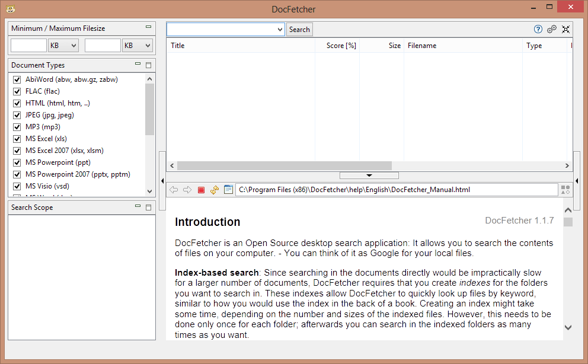
Task: Minimize the Search Scope panel
Action: tap(138, 206)
